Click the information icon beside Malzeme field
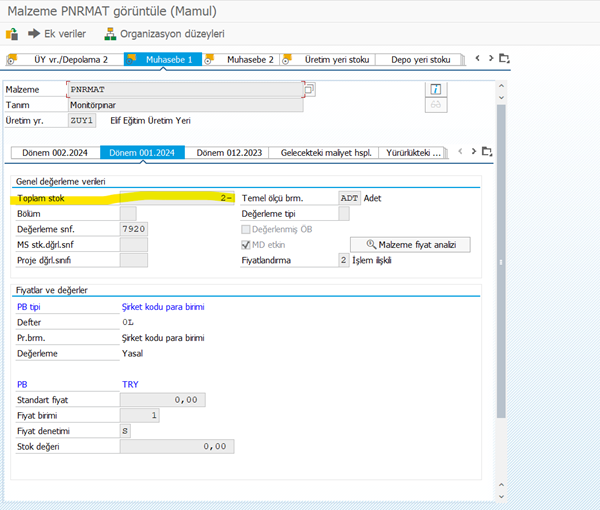Image resolution: width=600 pixels, height=510 pixels. pos(436,89)
